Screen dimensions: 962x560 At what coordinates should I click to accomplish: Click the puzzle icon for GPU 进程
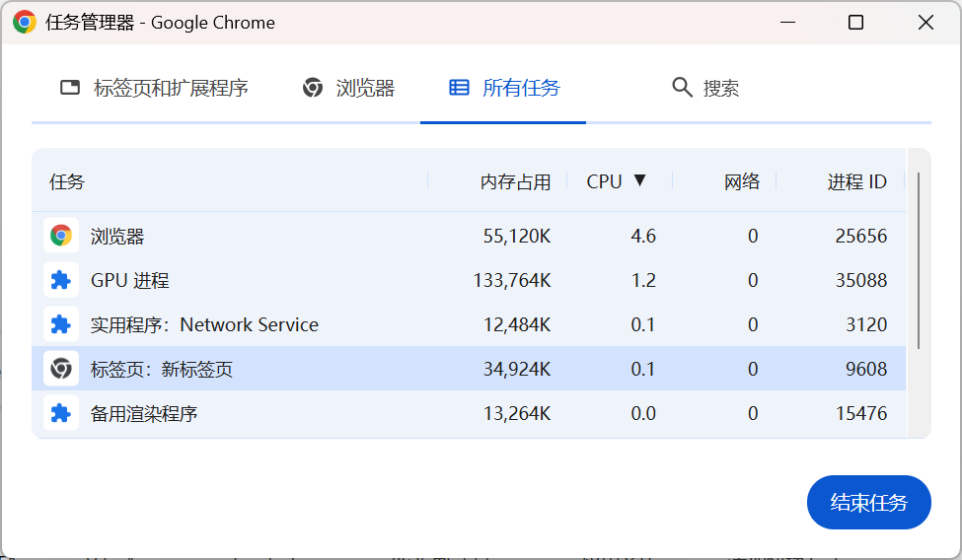pyautogui.click(x=61, y=280)
